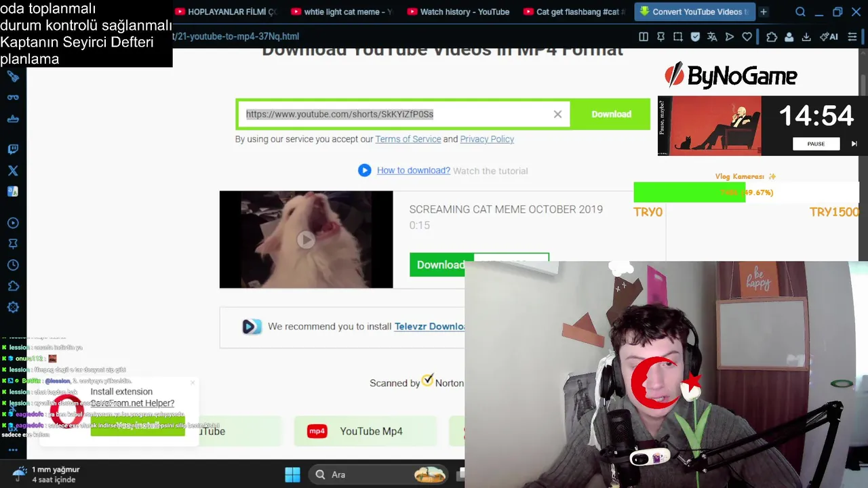Image resolution: width=868 pixels, height=488 pixels.
Task: Open the ship-shaped icon in the browser sidebar
Action: [13, 119]
